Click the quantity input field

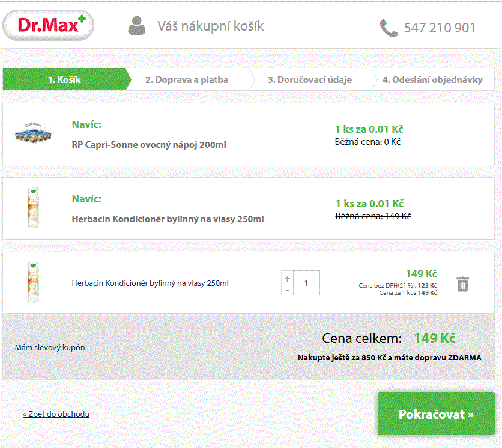pyautogui.click(x=306, y=283)
